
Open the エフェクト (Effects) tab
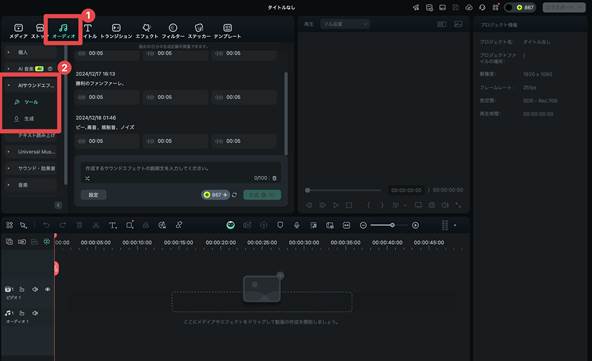pos(146,31)
